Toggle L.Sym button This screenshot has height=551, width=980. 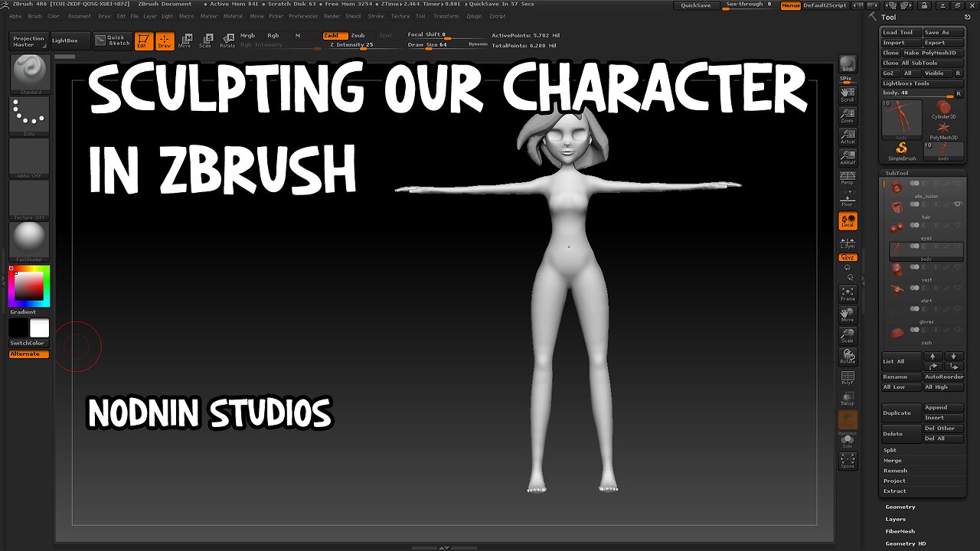click(848, 242)
